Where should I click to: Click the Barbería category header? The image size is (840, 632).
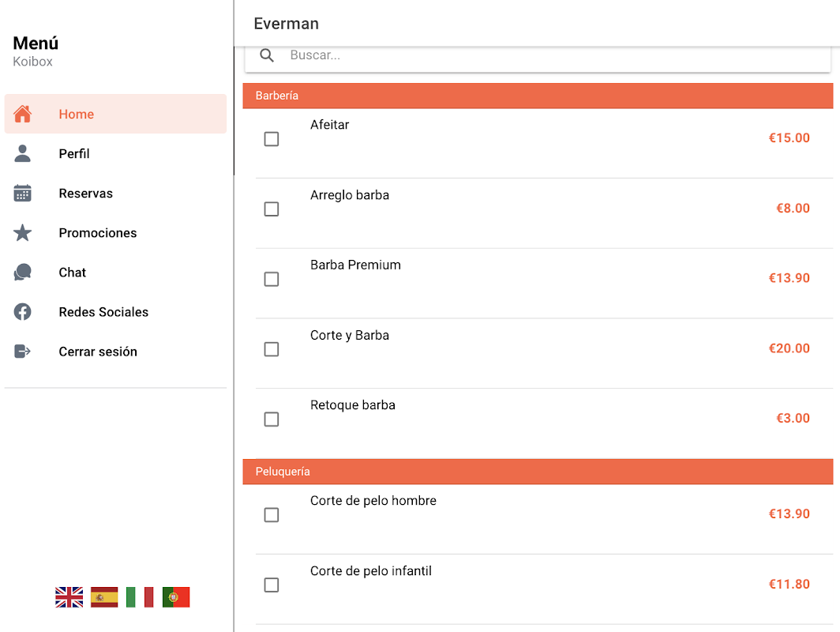[x=538, y=96]
